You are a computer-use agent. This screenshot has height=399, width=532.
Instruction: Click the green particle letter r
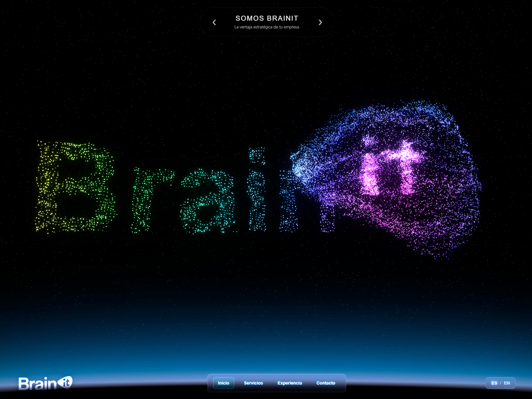tap(146, 199)
